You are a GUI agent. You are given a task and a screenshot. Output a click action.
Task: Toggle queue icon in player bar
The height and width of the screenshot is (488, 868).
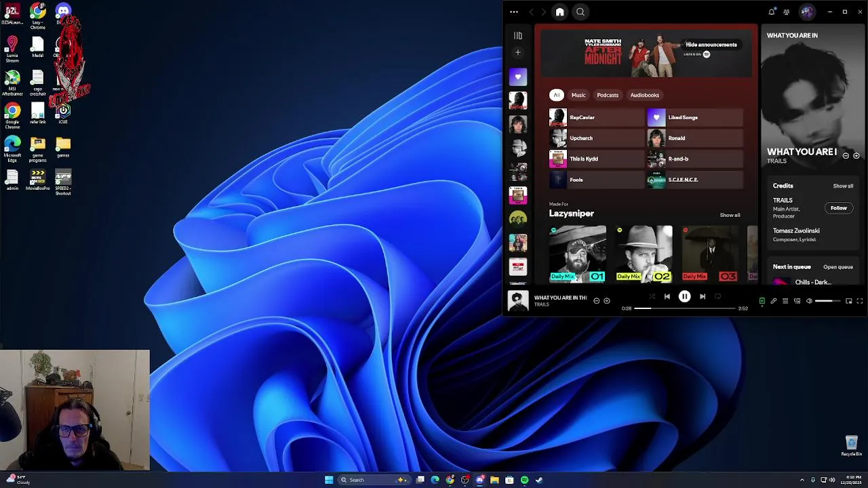pos(785,301)
